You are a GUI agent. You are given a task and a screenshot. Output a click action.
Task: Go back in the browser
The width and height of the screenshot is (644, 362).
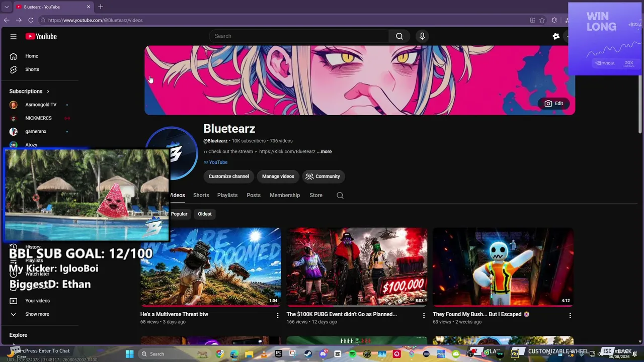pos(7,20)
